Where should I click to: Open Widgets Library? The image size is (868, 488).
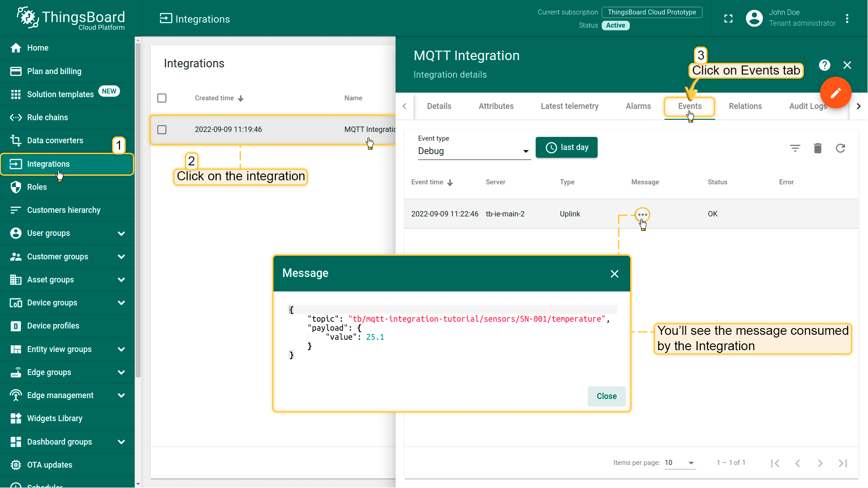coord(67,418)
